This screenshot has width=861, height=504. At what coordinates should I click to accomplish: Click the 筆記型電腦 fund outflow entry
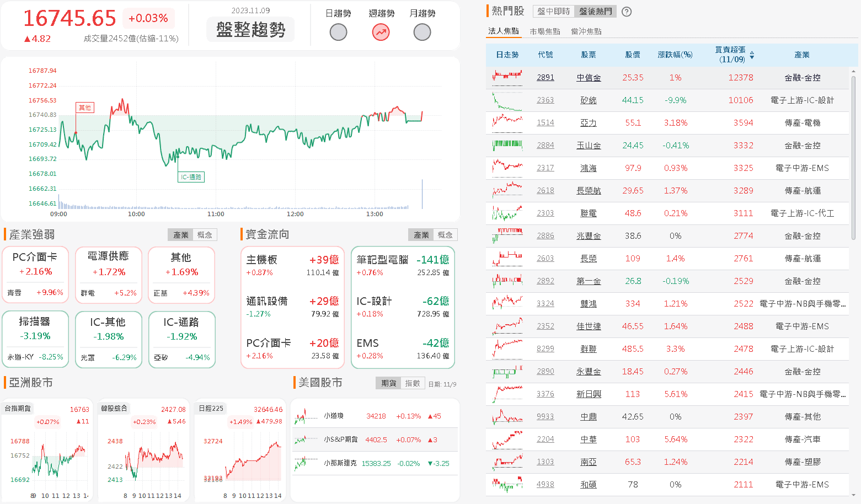click(403, 265)
